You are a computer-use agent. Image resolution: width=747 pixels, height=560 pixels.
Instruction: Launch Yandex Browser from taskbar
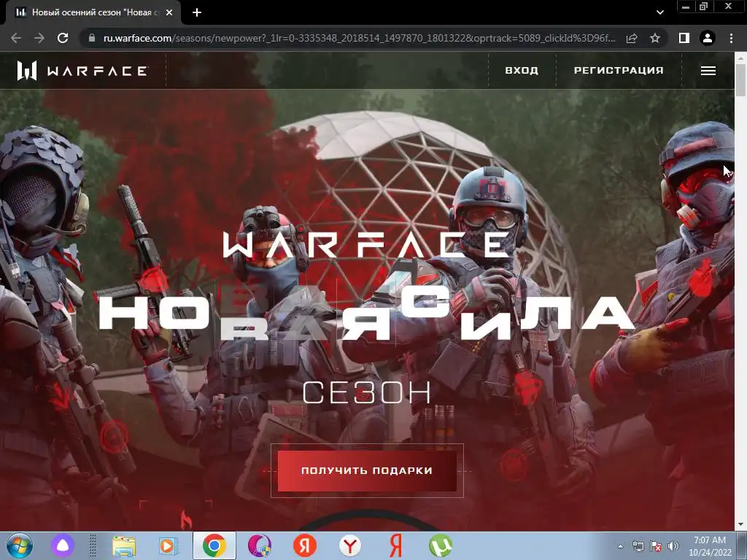(x=350, y=545)
